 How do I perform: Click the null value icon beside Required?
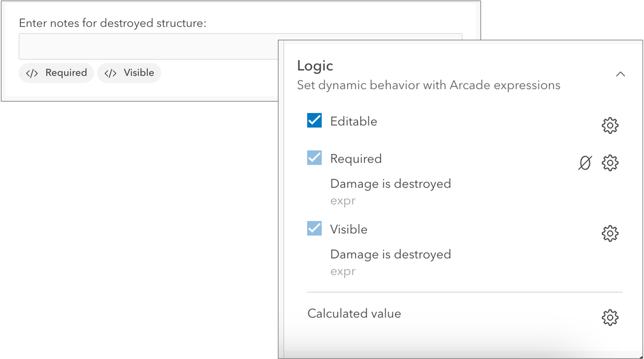tap(585, 163)
